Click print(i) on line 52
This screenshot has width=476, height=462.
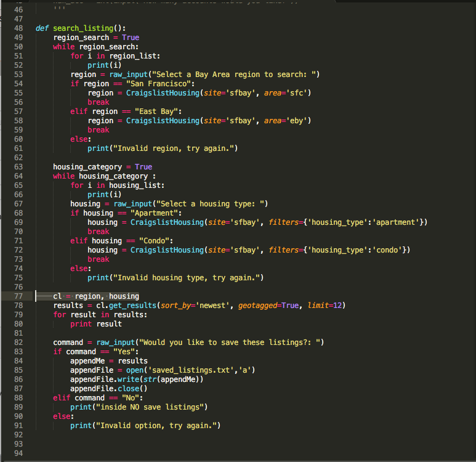pos(105,65)
